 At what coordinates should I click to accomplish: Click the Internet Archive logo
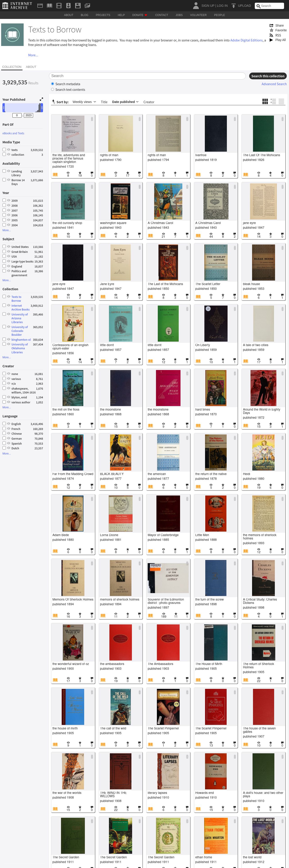17,5
